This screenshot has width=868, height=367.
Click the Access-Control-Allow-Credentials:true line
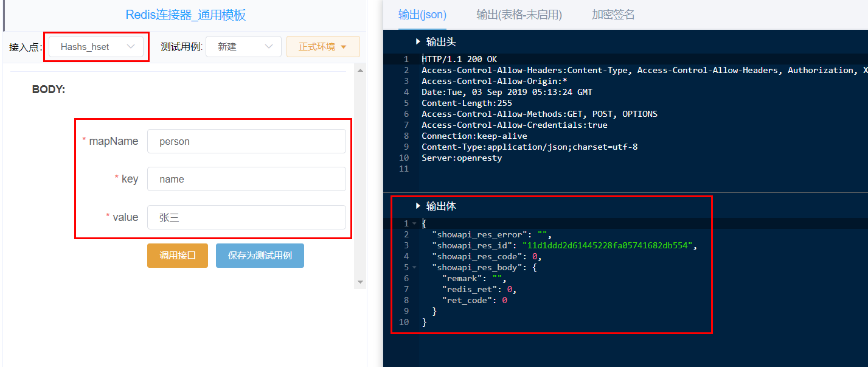coord(515,125)
